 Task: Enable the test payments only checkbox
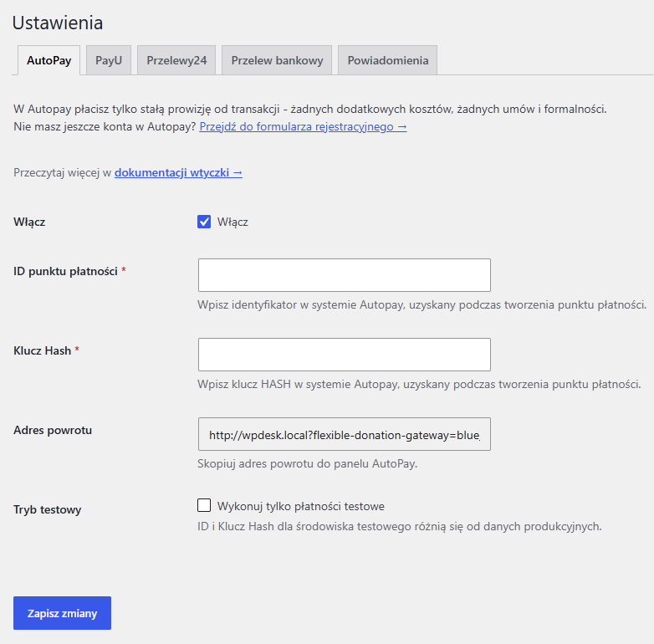[x=204, y=505]
